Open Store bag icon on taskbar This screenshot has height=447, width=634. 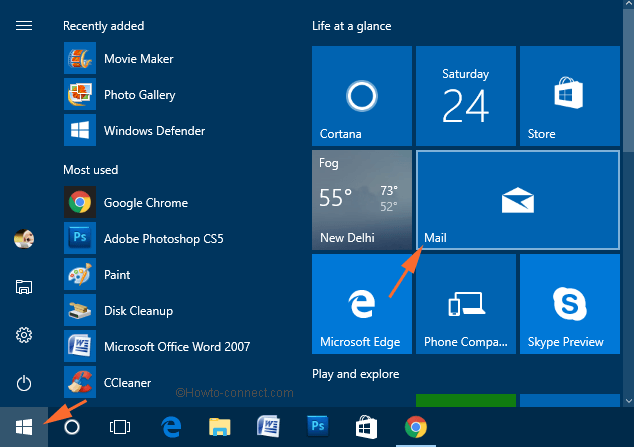[x=366, y=427]
